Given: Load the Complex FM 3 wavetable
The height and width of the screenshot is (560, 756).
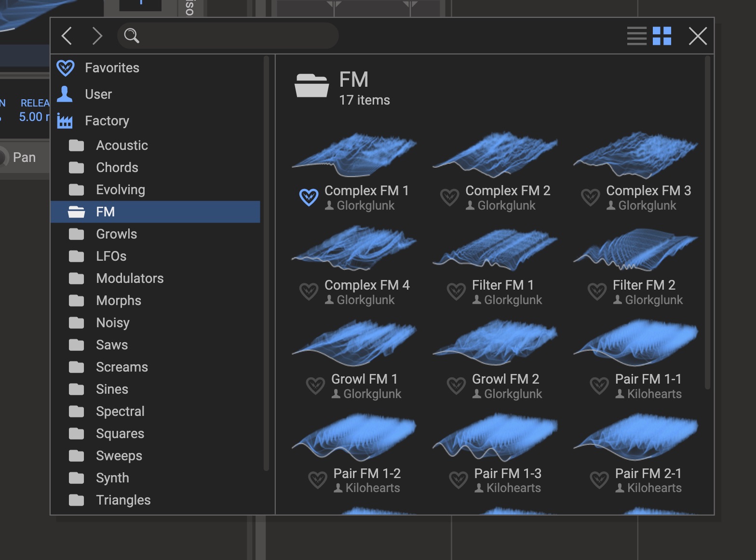Looking at the screenshot, I should [635, 157].
